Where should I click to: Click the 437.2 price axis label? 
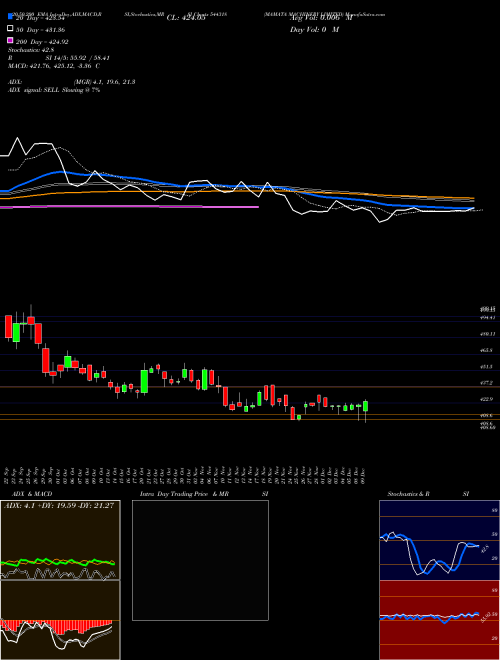coord(486,383)
